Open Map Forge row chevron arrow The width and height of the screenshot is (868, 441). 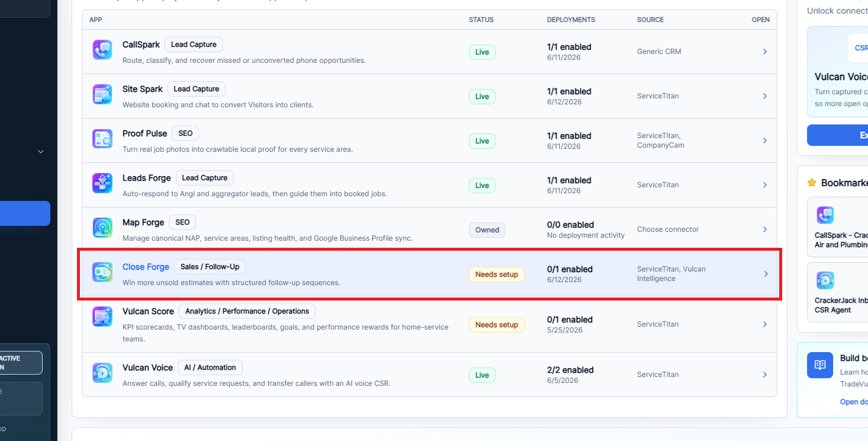[x=765, y=229]
